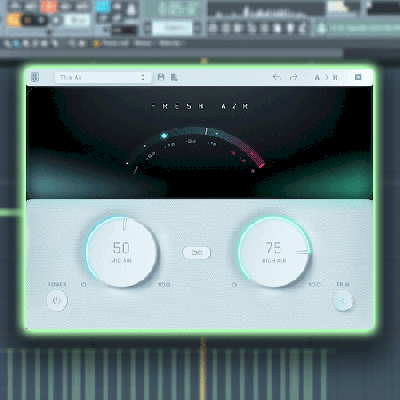
Task: Toggle the orange pattern/song mode button
Action: click(x=14, y=21)
